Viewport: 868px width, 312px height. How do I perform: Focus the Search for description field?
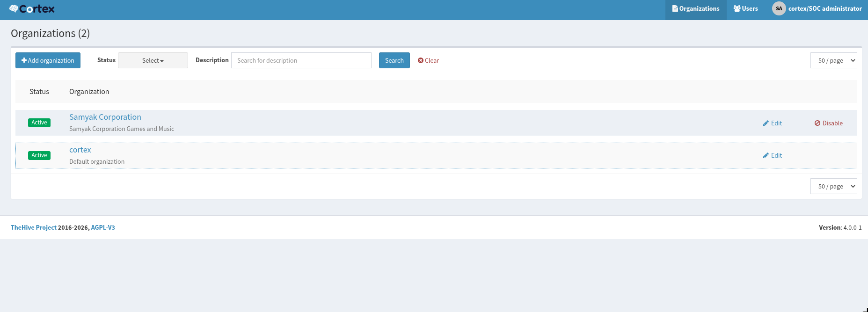(x=301, y=60)
